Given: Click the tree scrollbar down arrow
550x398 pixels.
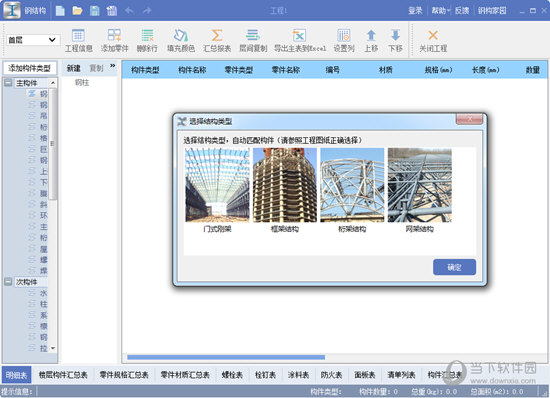Looking at the screenshot, I should [x=53, y=348].
